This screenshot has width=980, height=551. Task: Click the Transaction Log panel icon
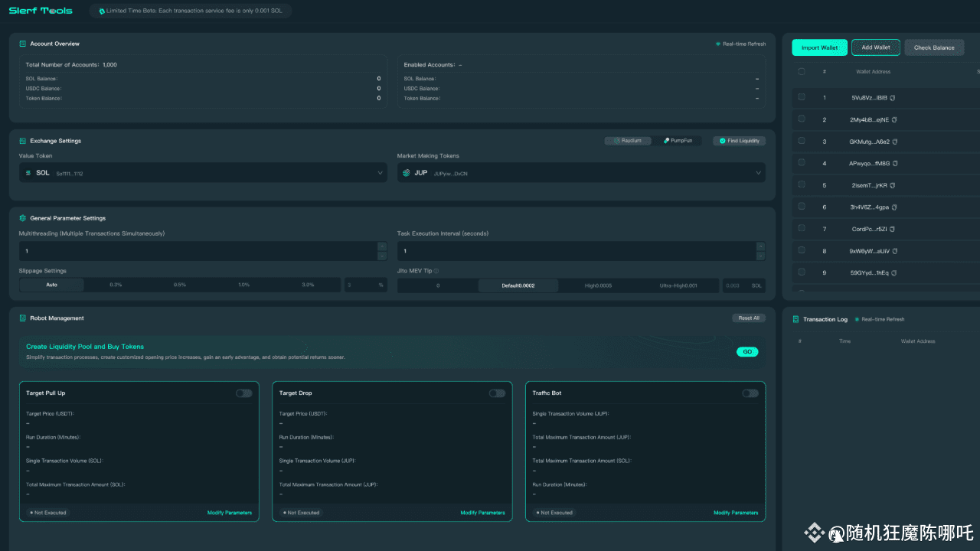point(796,319)
